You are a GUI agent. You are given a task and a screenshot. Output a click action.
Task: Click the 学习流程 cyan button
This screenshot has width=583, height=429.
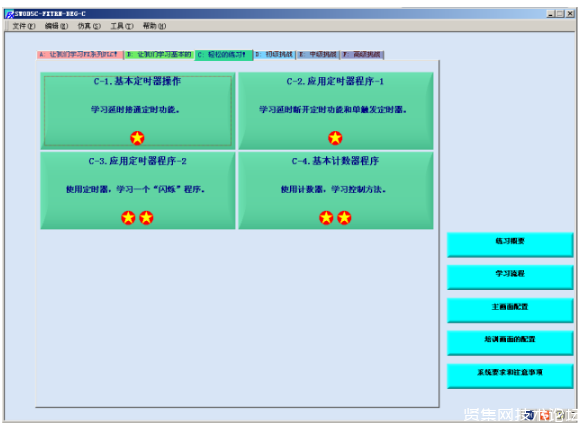coord(510,277)
